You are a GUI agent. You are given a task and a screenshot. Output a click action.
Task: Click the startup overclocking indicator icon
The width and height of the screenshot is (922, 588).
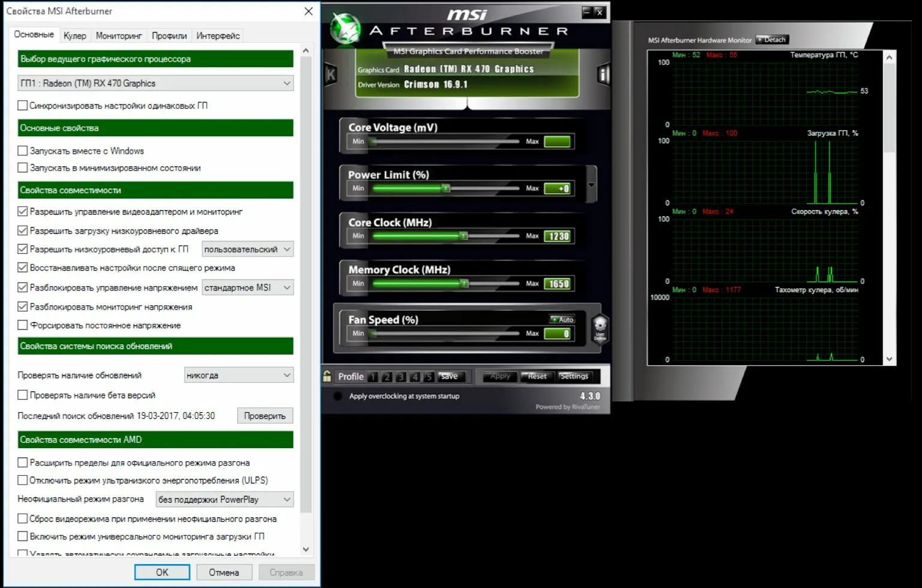tap(338, 396)
